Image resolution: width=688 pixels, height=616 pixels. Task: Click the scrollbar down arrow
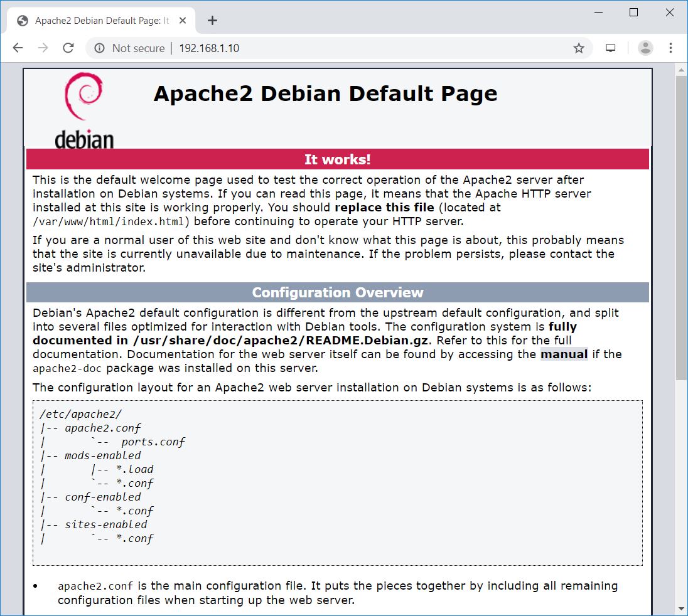coord(681,608)
